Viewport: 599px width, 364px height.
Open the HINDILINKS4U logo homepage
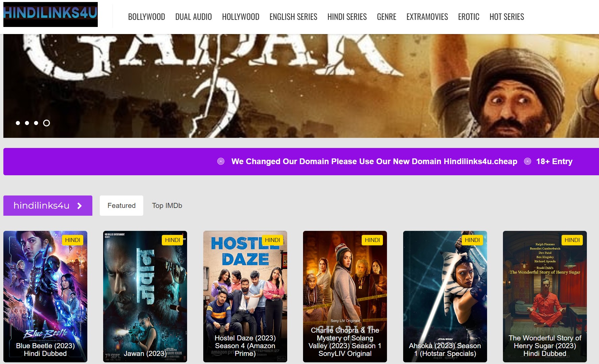point(51,14)
